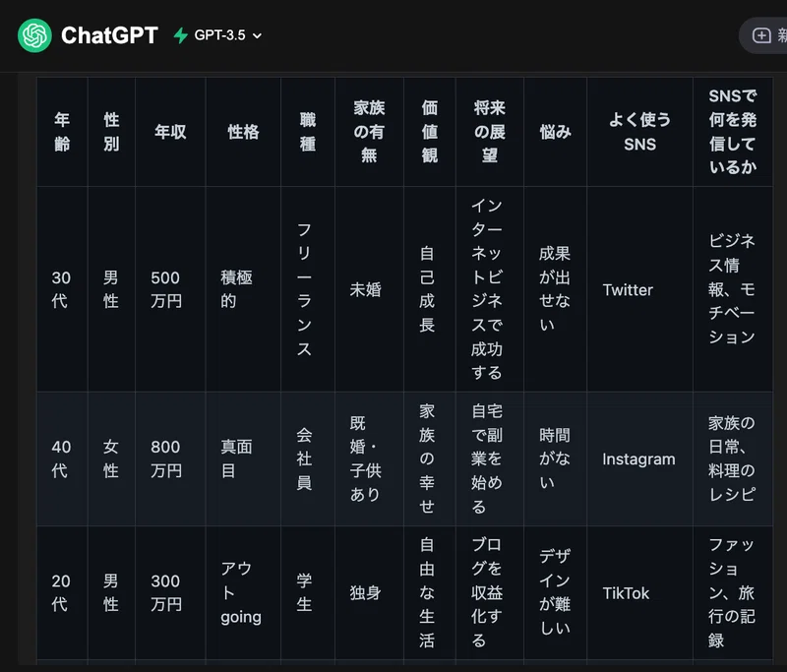Select the Instagram SNS cell
This screenshot has width=787, height=672.
coord(638,458)
